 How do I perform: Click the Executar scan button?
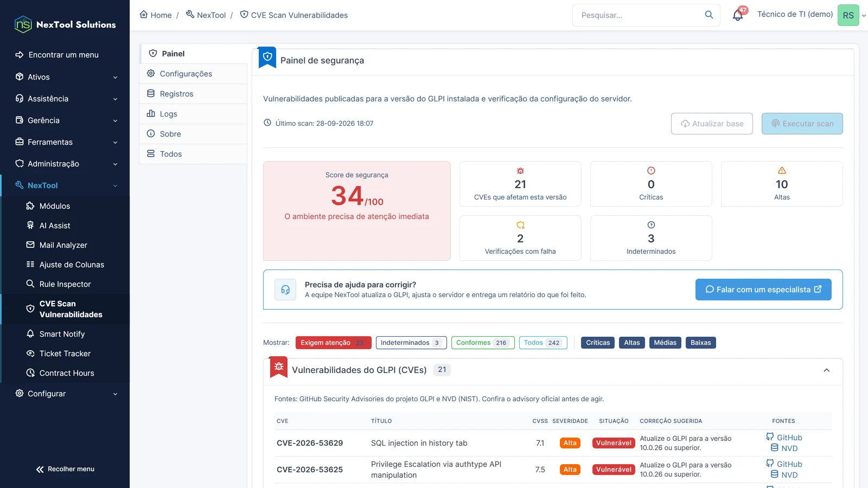tap(802, 124)
